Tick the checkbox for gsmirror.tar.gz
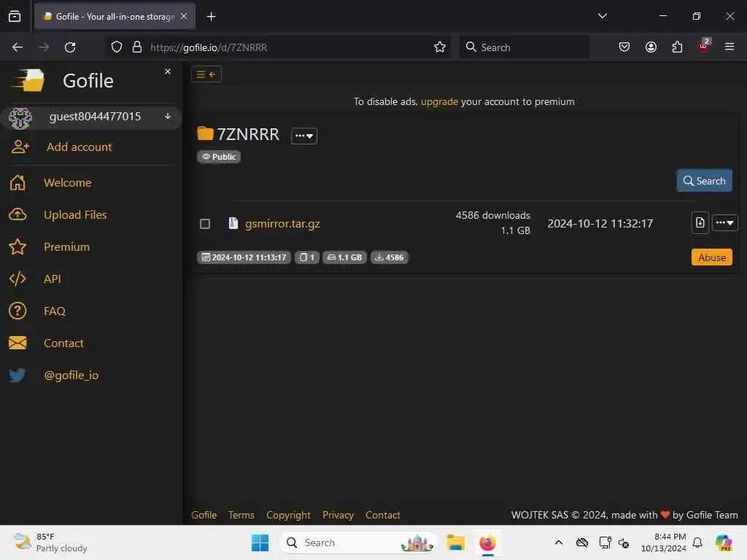Viewport: 747px width, 560px height. coord(205,224)
